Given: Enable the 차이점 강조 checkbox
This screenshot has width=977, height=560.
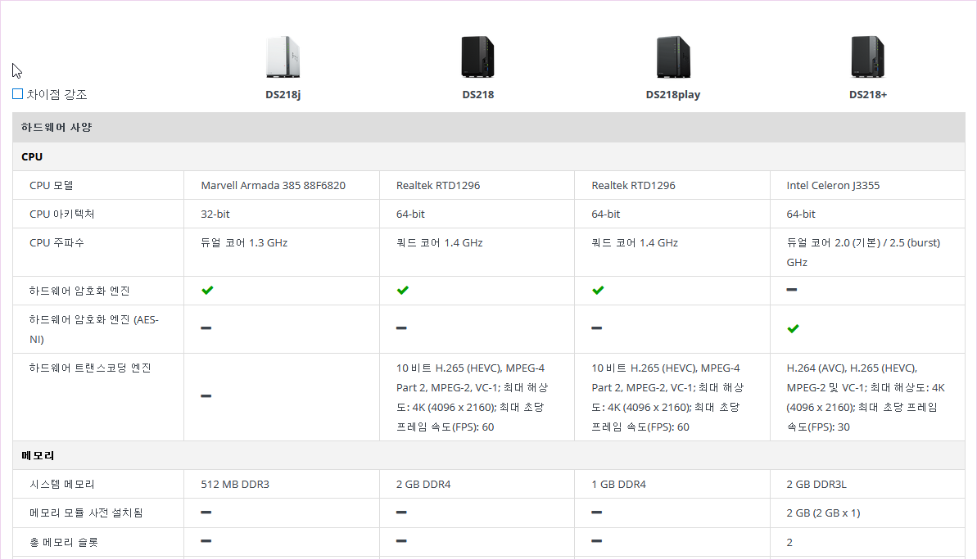Looking at the screenshot, I should (17, 94).
